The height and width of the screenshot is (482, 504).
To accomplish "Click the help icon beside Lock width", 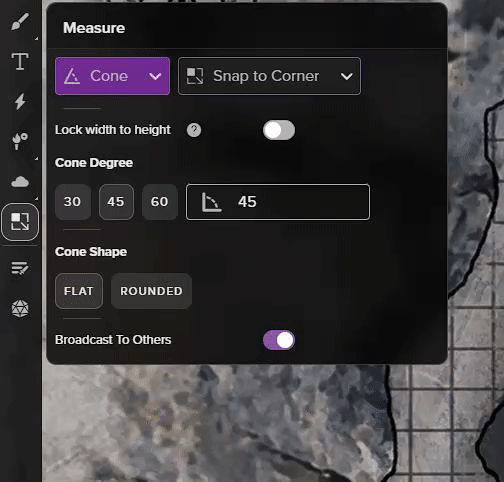I will pos(194,130).
